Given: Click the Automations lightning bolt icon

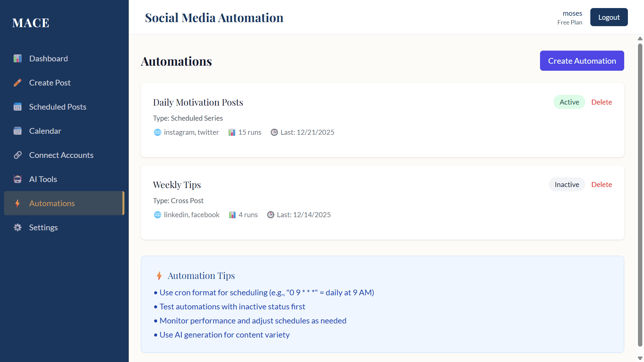Looking at the screenshot, I should click(x=17, y=203).
